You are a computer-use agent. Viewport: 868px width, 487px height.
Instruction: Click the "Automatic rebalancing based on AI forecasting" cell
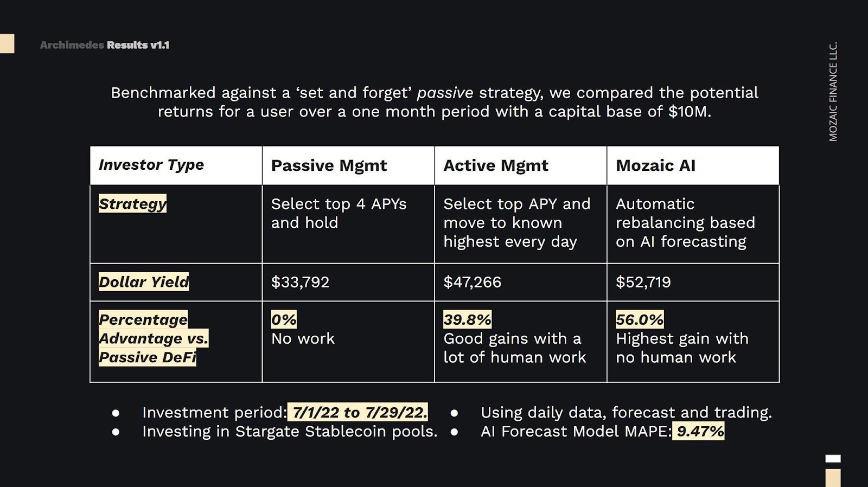click(x=685, y=222)
